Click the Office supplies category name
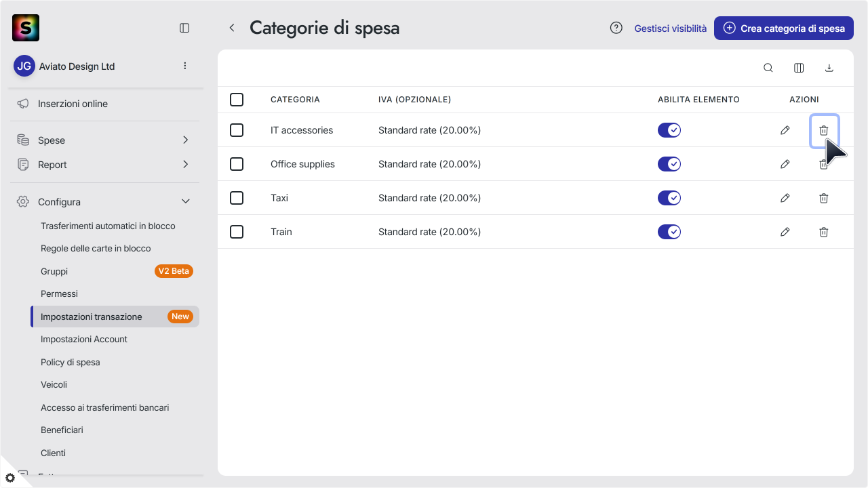Screen dimensions: 868x488 [x=302, y=164]
